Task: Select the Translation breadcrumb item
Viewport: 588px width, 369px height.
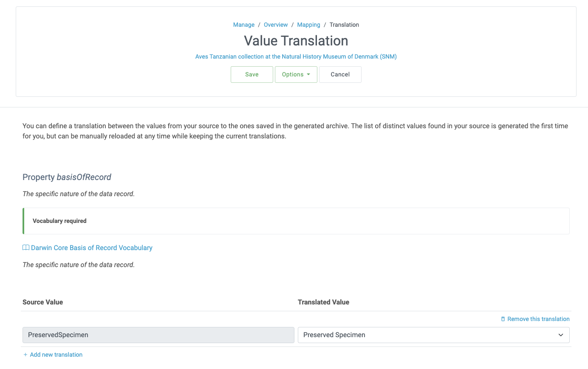Action: coord(344,25)
